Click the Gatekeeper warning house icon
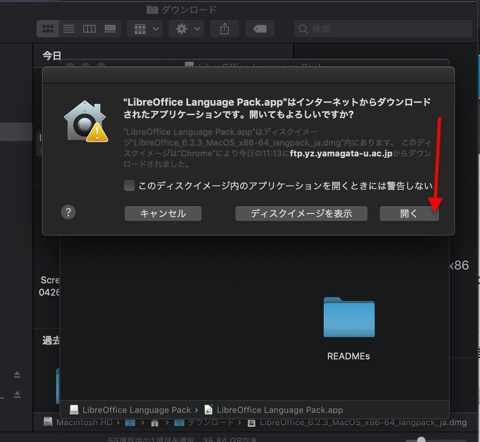480x442 pixels. 86,121
